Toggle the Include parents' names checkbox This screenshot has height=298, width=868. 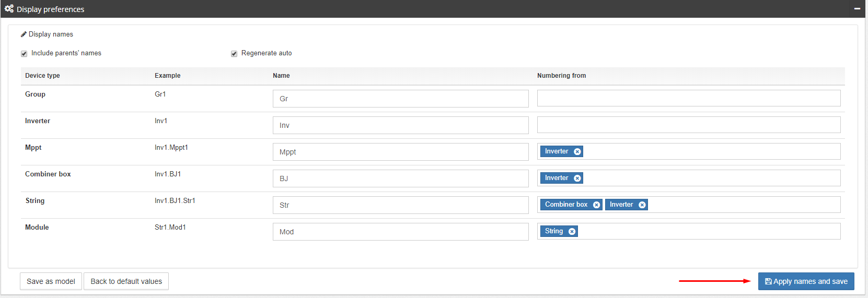pyautogui.click(x=24, y=54)
